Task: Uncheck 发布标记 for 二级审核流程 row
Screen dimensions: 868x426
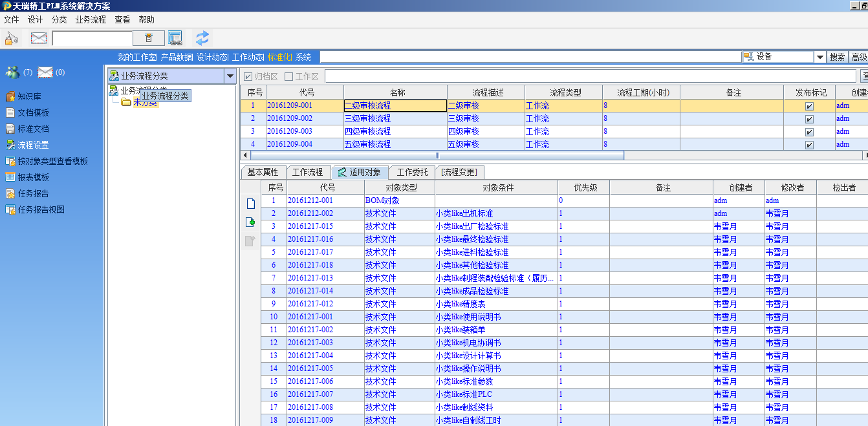Action: [809, 106]
